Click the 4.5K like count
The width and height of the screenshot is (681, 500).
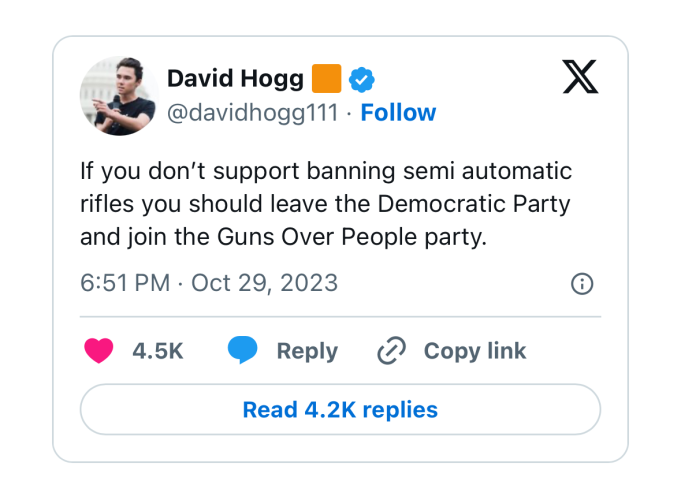pyautogui.click(x=158, y=351)
